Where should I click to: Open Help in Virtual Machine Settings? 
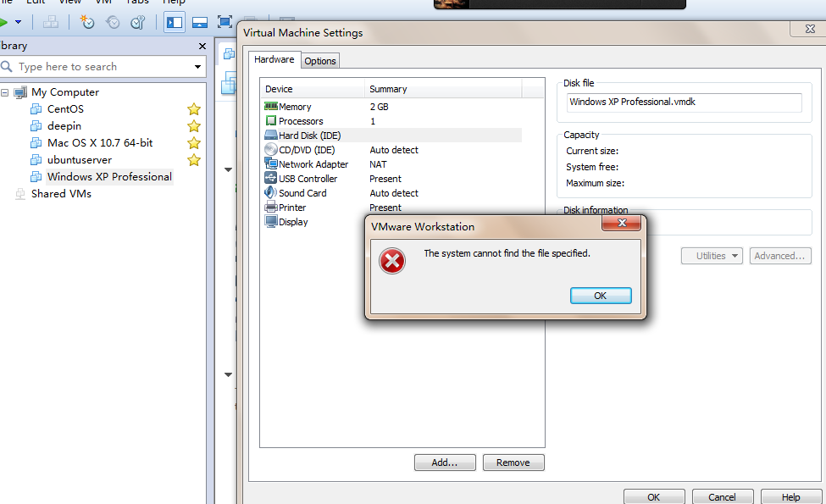coord(790,496)
